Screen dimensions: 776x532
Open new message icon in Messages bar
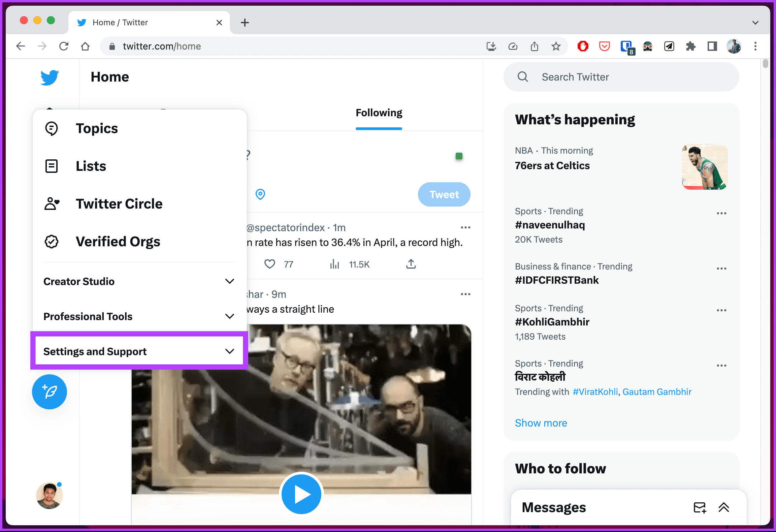(700, 507)
